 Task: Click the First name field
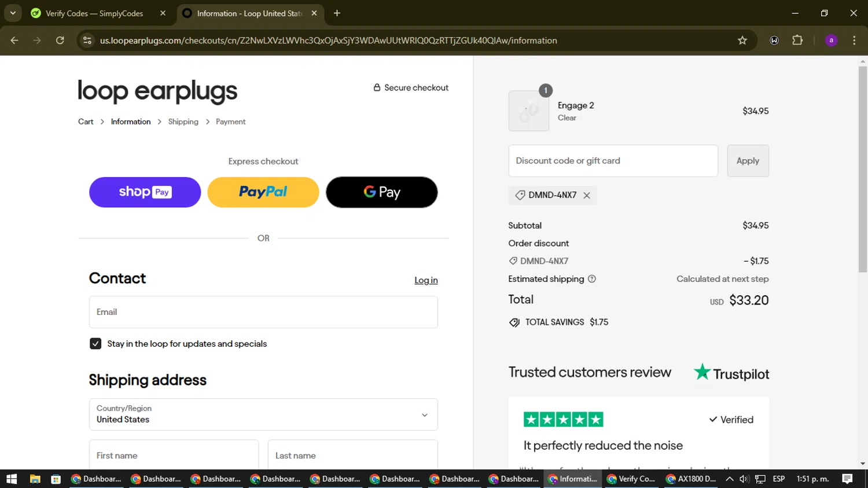pos(174,455)
